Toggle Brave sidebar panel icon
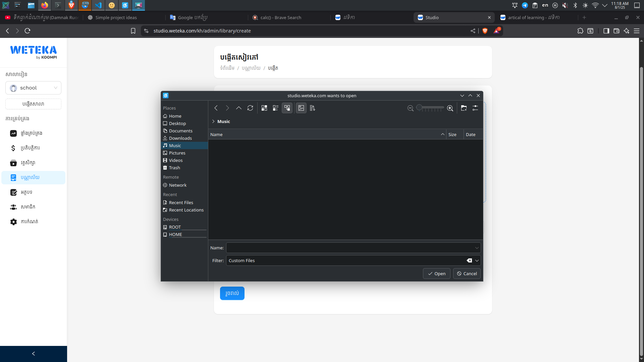Screen dimensions: 644x362 click(x=606, y=31)
